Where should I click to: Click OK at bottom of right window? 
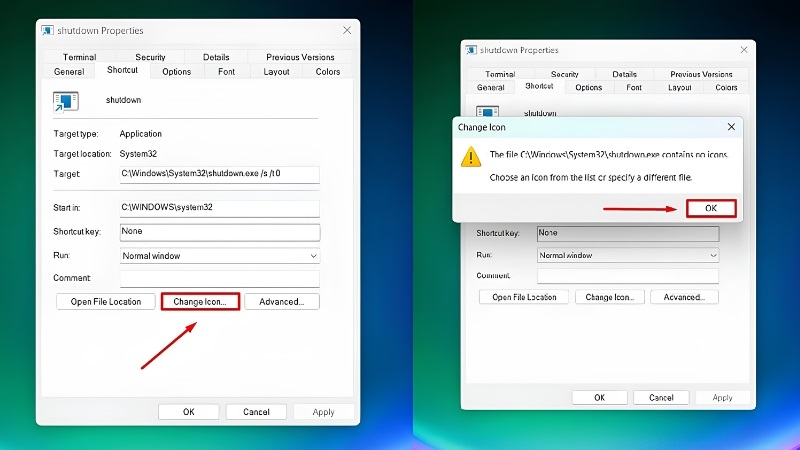pyautogui.click(x=599, y=397)
